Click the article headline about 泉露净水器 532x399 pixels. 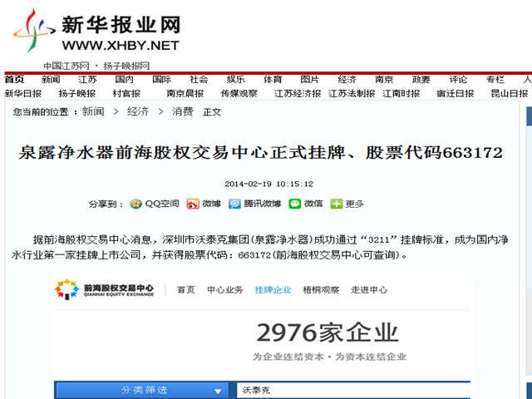coord(260,152)
